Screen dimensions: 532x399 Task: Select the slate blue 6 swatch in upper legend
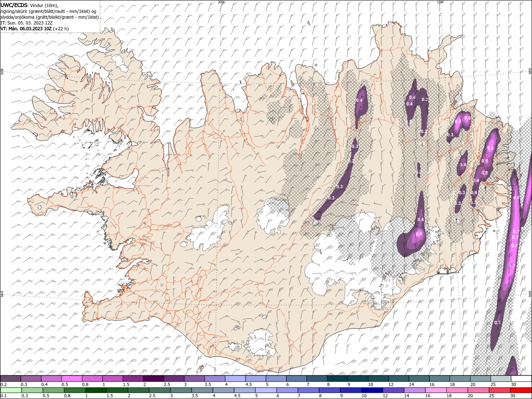pyautogui.click(x=297, y=379)
